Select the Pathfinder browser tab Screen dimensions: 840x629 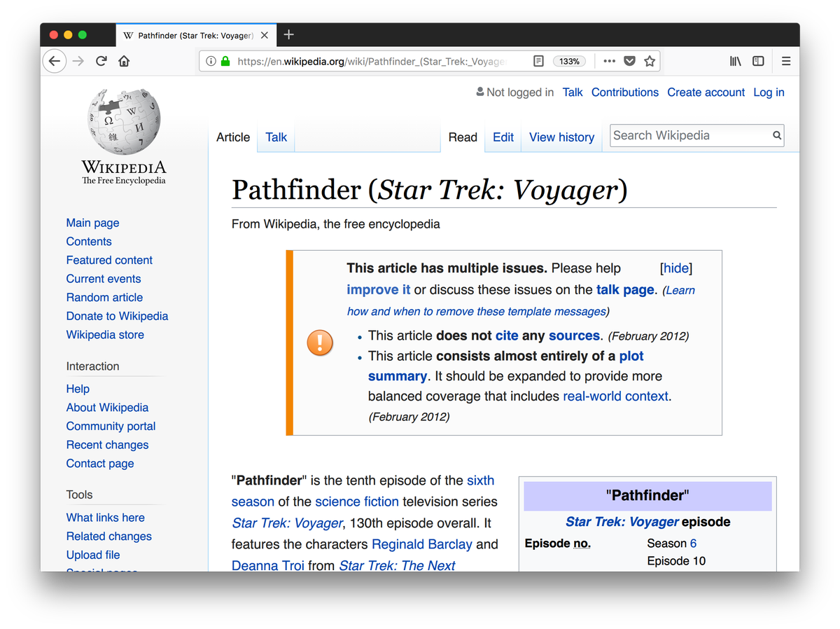[196, 35]
